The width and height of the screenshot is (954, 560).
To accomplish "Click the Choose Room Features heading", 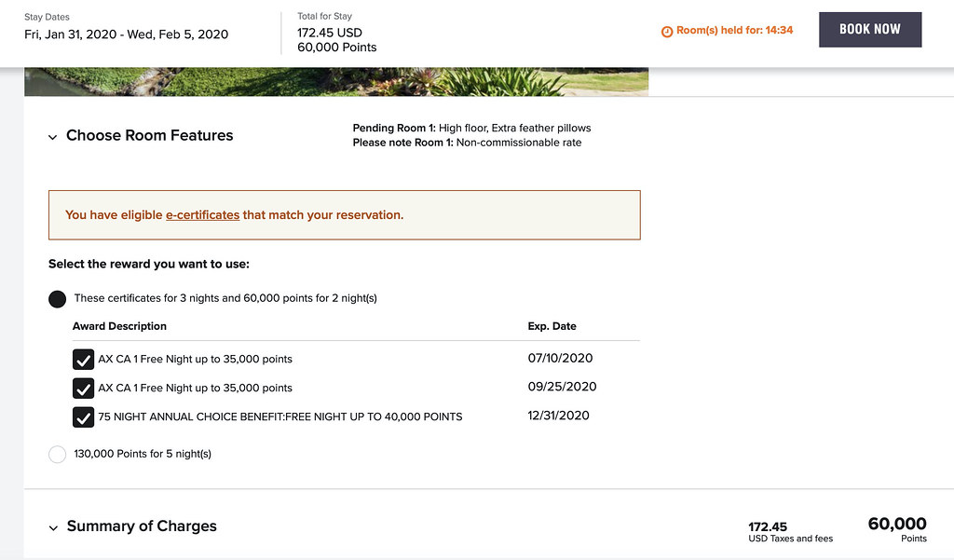I will click(x=149, y=136).
